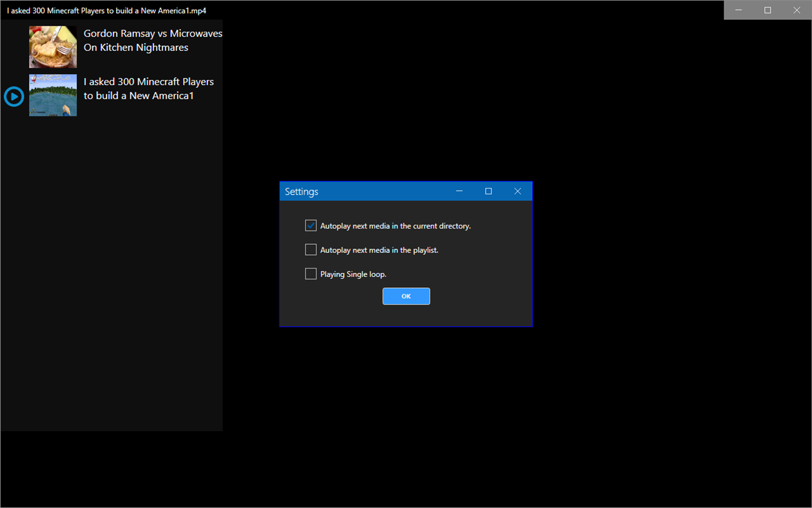Disable autoplay next media in current directory
The height and width of the screenshot is (508, 812).
tap(311, 225)
